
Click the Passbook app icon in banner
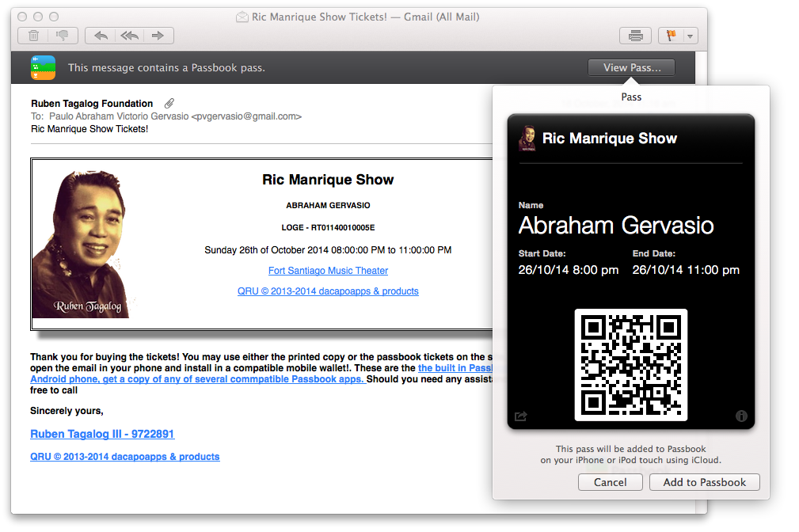(x=44, y=68)
